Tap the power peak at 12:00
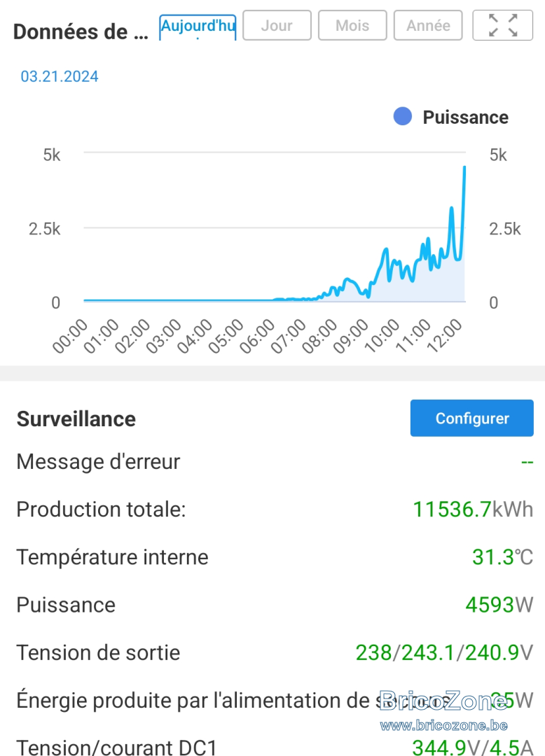545x756 pixels. pyautogui.click(x=464, y=167)
